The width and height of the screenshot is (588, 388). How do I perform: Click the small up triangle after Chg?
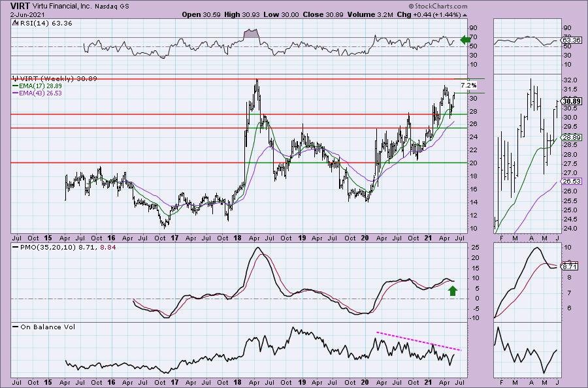coord(465,16)
